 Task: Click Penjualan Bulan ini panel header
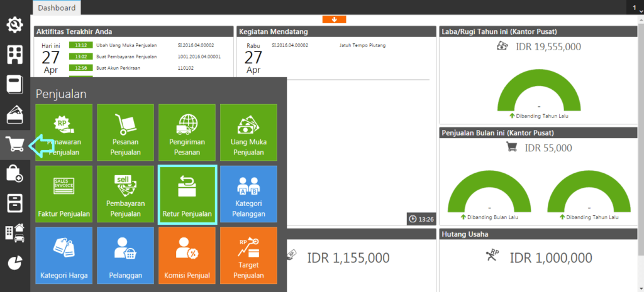click(x=540, y=132)
